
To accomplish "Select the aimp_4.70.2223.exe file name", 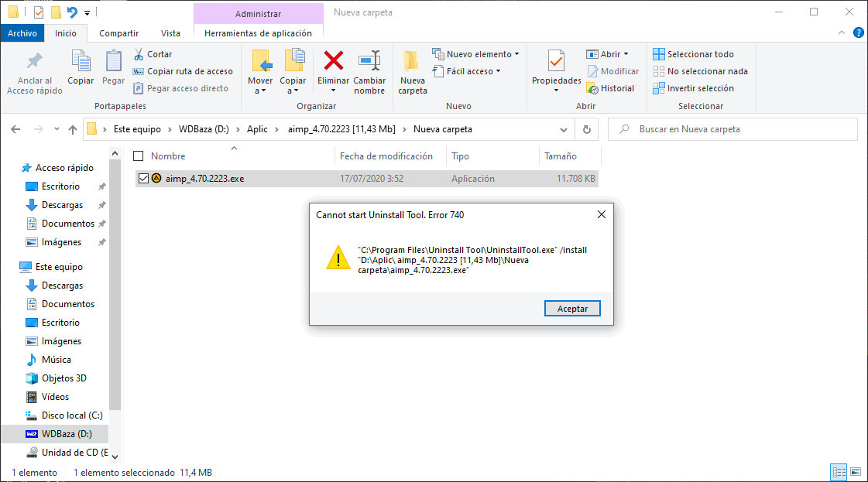I will pyautogui.click(x=205, y=179).
